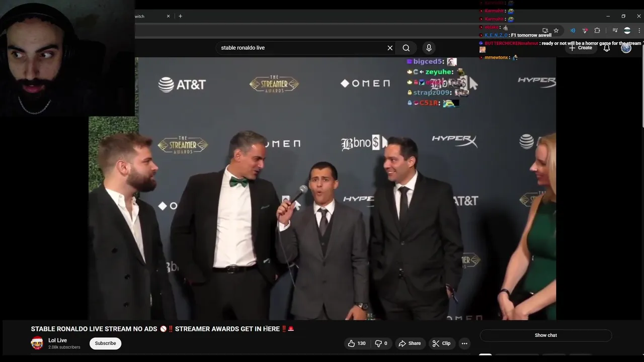
Task: Click the install app icon in address bar
Action: click(x=545, y=31)
